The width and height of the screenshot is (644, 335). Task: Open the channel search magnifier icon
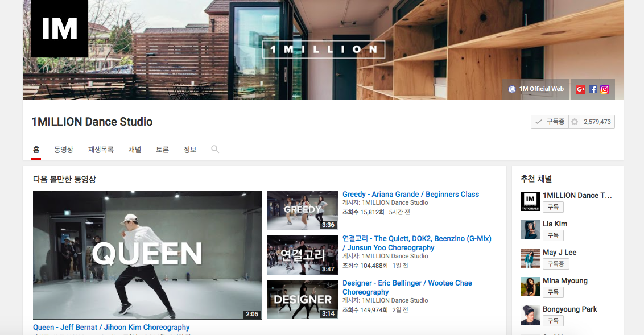tap(215, 149)
